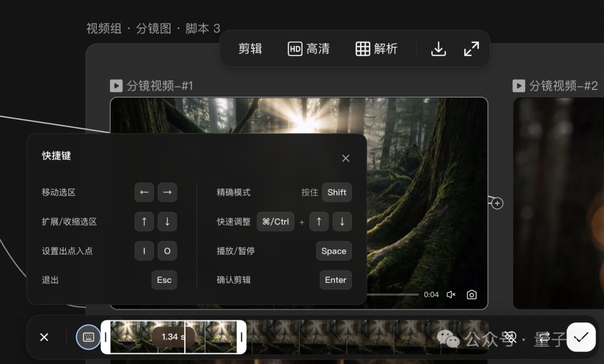Click the Space key for 播放/暂停
Screen dimensions: 604x364
pyautogui.click(x=333, y=251)
